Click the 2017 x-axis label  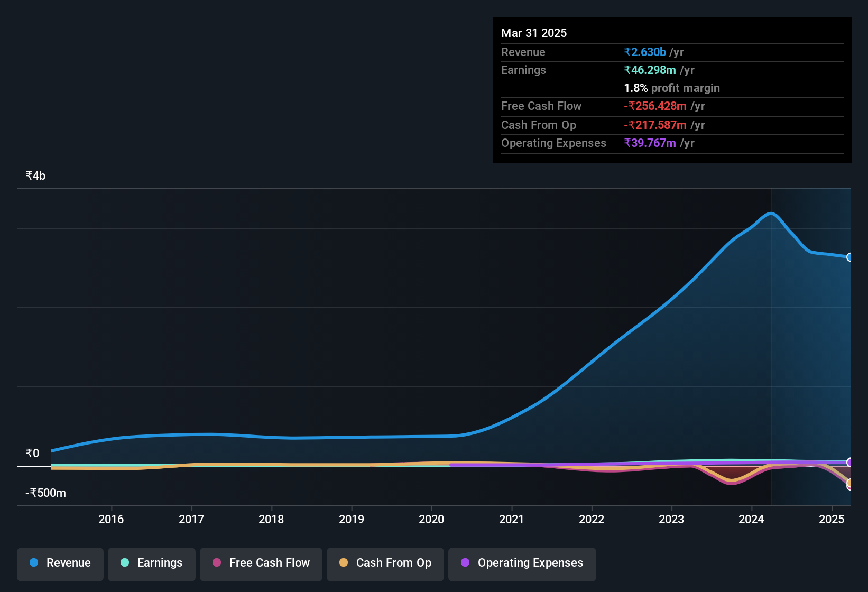click(x=191, y=519)
